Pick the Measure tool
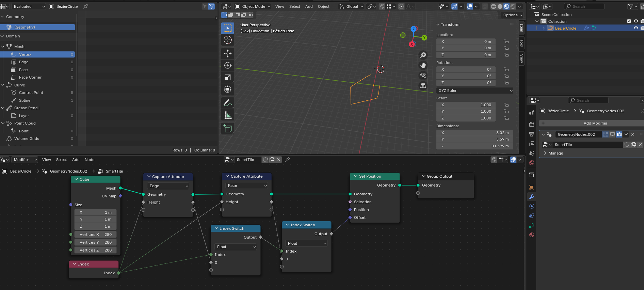 pos(228,115)
